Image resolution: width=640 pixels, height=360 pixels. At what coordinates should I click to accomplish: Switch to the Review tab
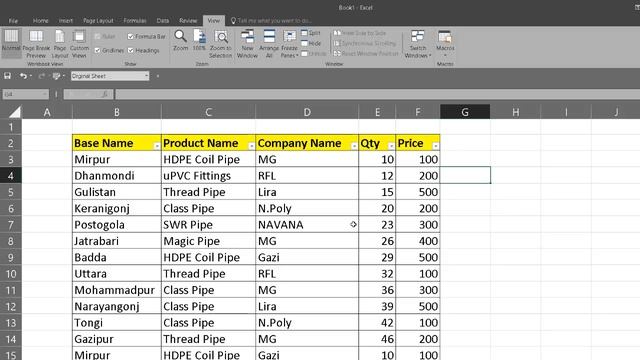(188, 20)
